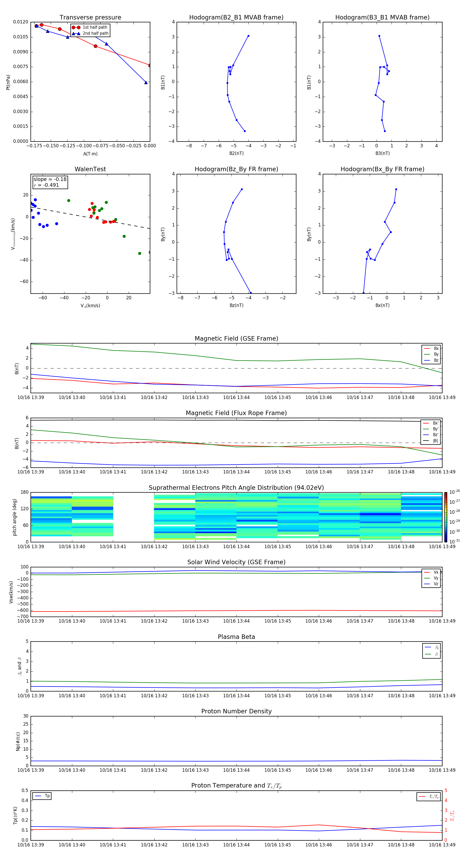Click the 'Magnetic Field (GSE Frame)' title
473x868 pixels.
(x=236, y=339)
